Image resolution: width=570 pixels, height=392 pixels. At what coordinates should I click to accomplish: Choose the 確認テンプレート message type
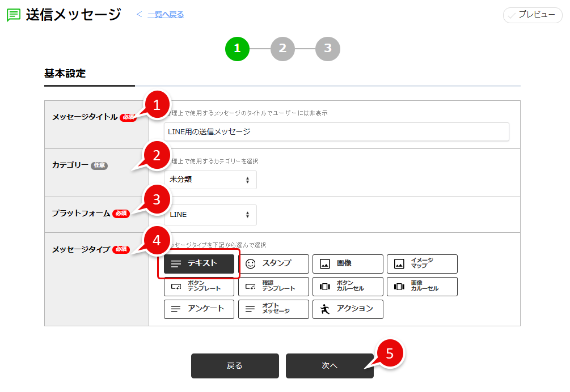pos(273,287)
